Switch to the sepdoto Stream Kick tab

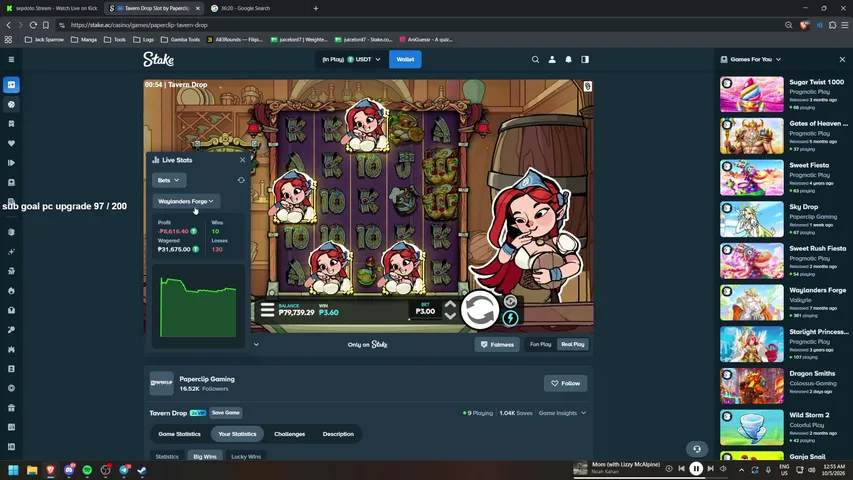click(52, 8)
